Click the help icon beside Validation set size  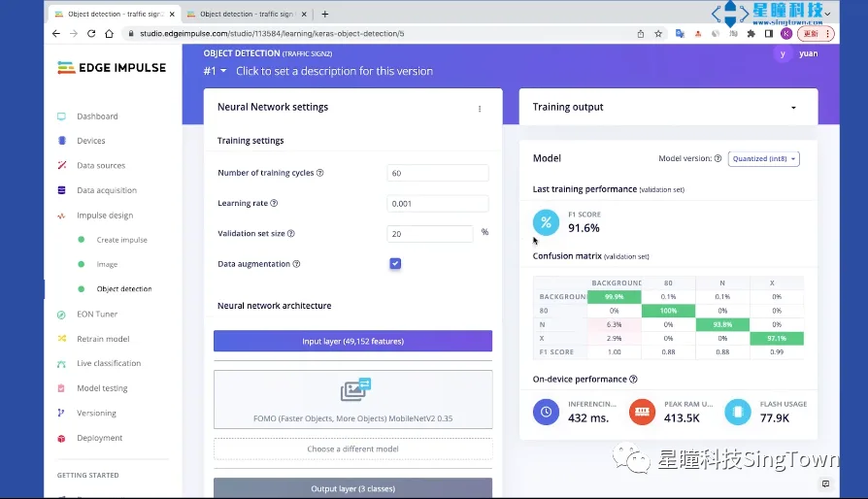point(291,233)
